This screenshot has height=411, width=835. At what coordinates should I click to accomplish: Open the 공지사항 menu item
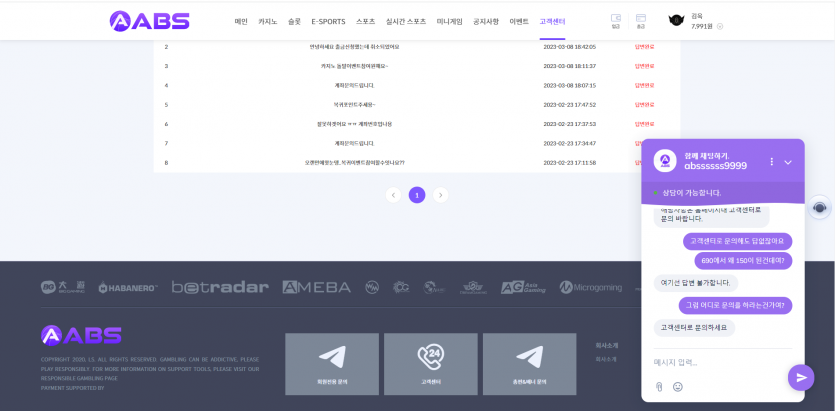point(486,22)
